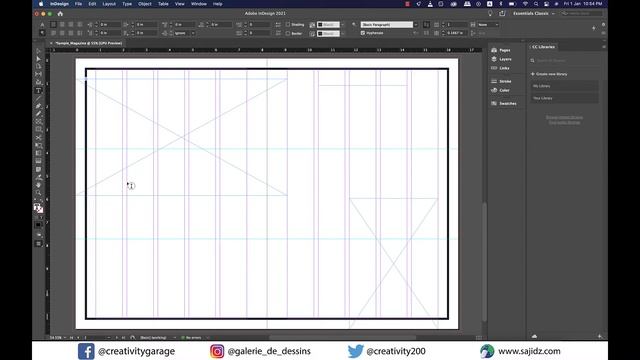This screenshot has height=360, width=640.
Task: Select the Rectangle tool
Action: [x=38, y=129]
